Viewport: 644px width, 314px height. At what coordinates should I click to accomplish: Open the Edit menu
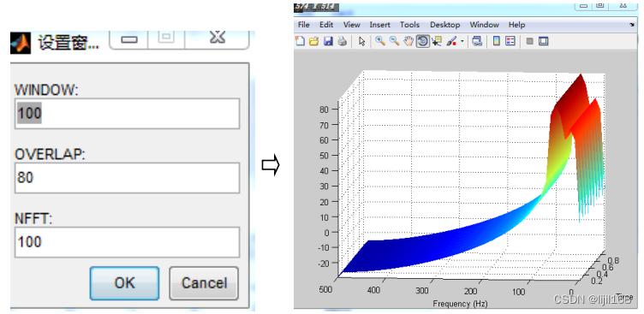click(x=326, y=25)
